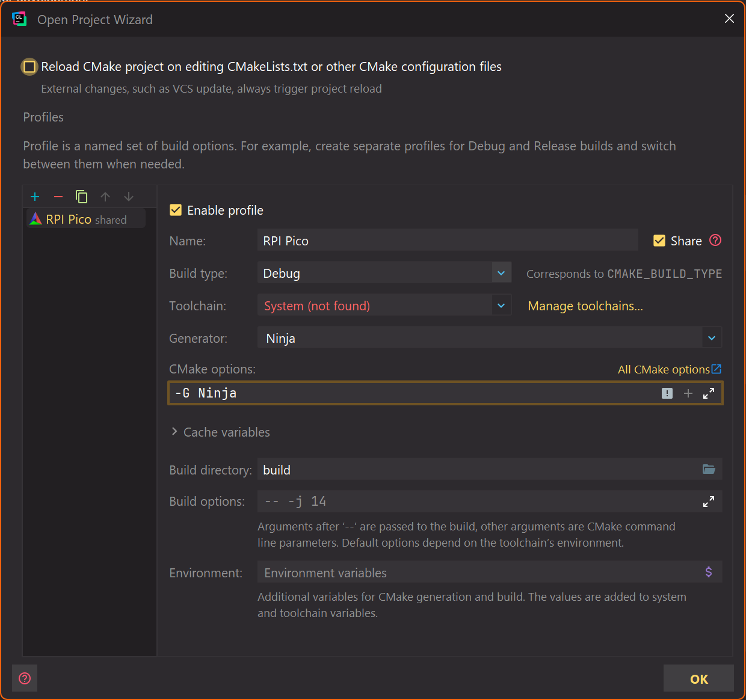
Task: Open the Toolchain dropdown arrow
Action: coord(501,305)
